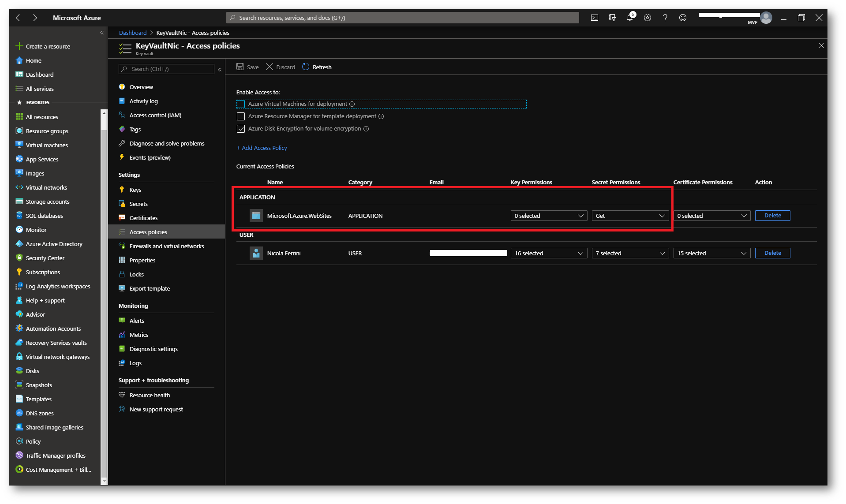Click info icon next to Azure Disk Encryption
Viewport: 846px width, 504px height.
(x=366, y=129)
